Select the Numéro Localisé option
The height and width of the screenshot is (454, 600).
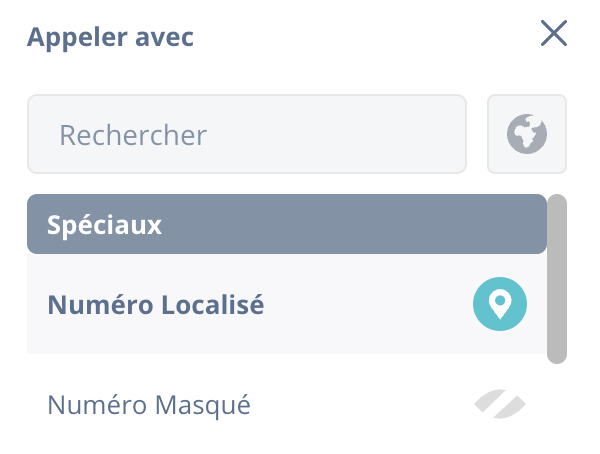point(287,304)
